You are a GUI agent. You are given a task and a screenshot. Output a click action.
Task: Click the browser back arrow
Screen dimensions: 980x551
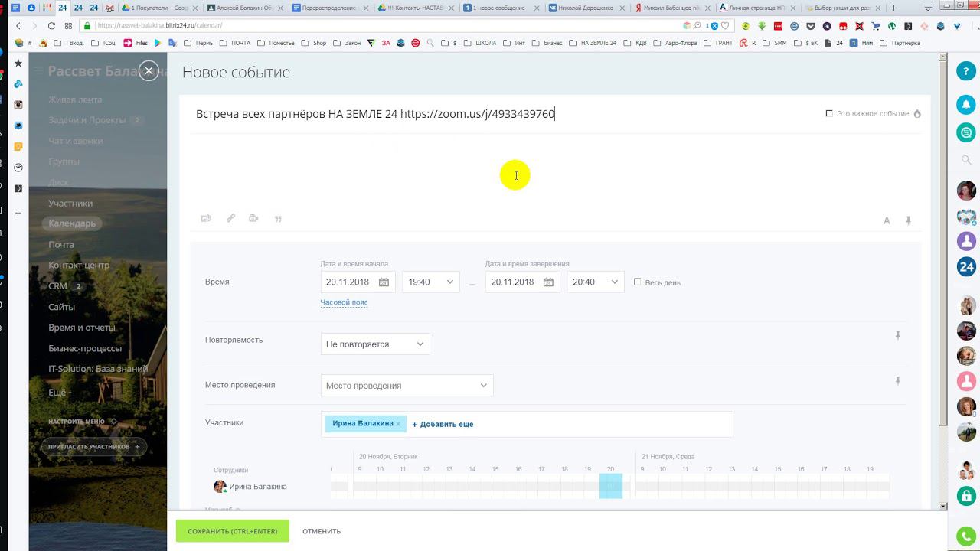18,25
